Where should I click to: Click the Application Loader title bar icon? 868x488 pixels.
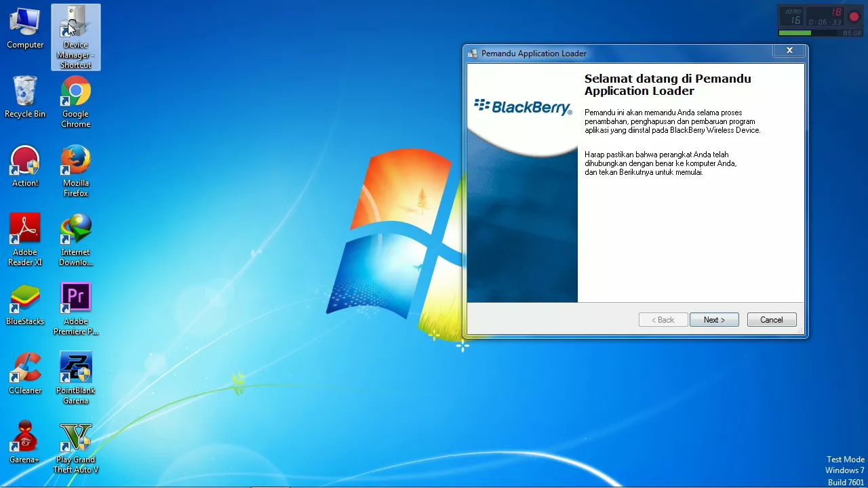473,54
